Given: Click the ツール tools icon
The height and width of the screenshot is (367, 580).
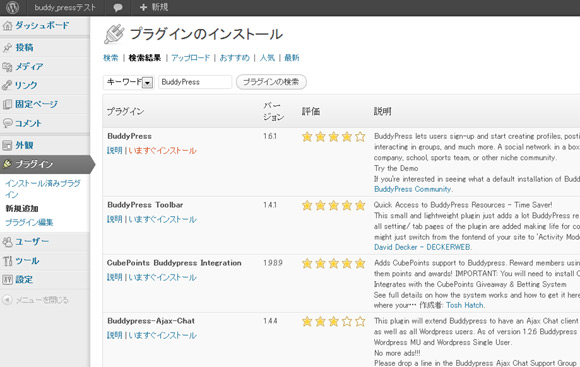Looking at the screenshot, I should [x=7, y=261].
